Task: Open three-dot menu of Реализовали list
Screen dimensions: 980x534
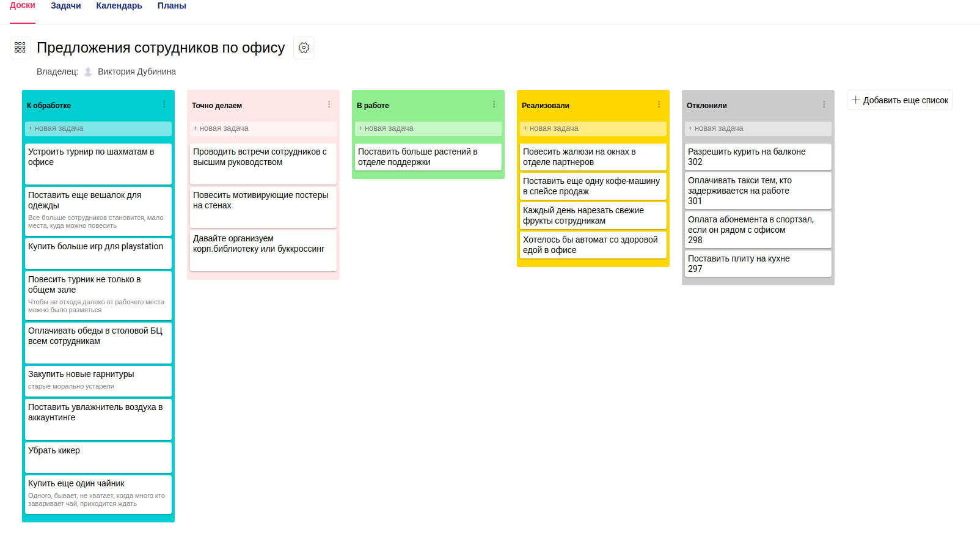Action: (x=659, y=104)
